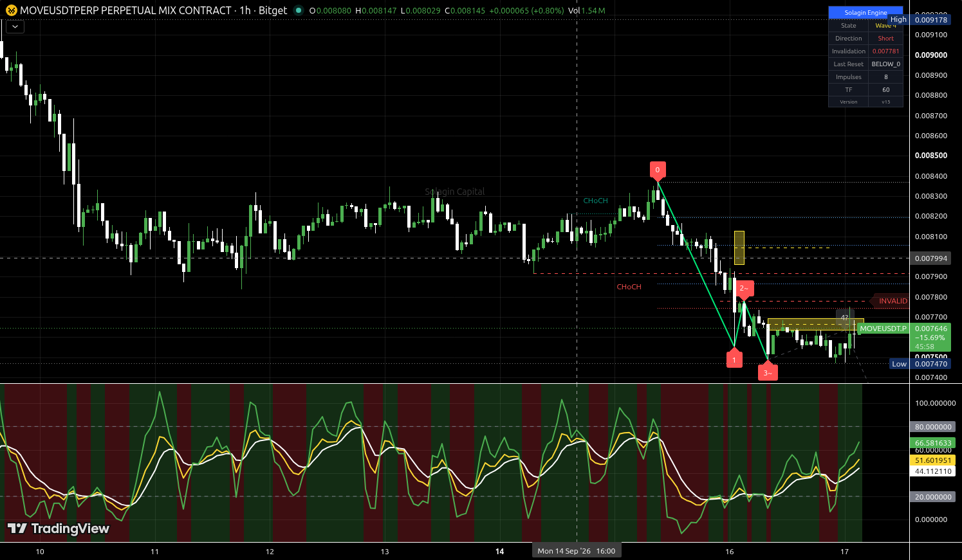
Task: Click the Short direction value
Action: click(885, 39)
